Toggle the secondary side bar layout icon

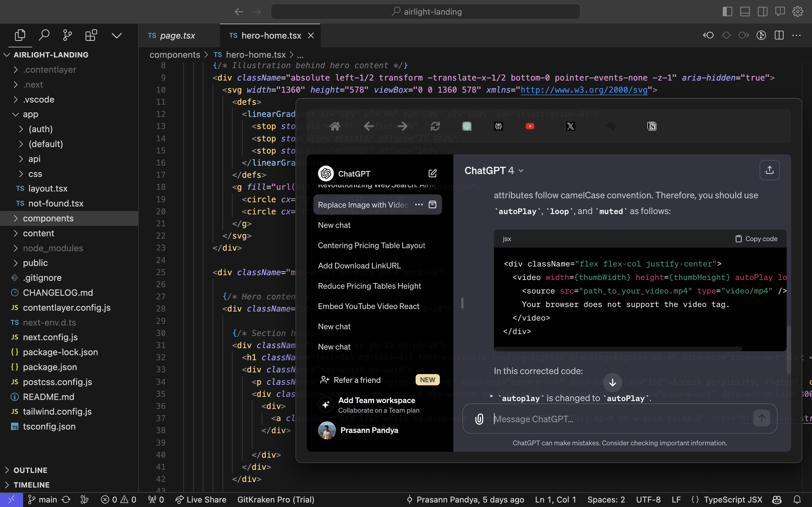pyautogui.click(x=762, y=12)
